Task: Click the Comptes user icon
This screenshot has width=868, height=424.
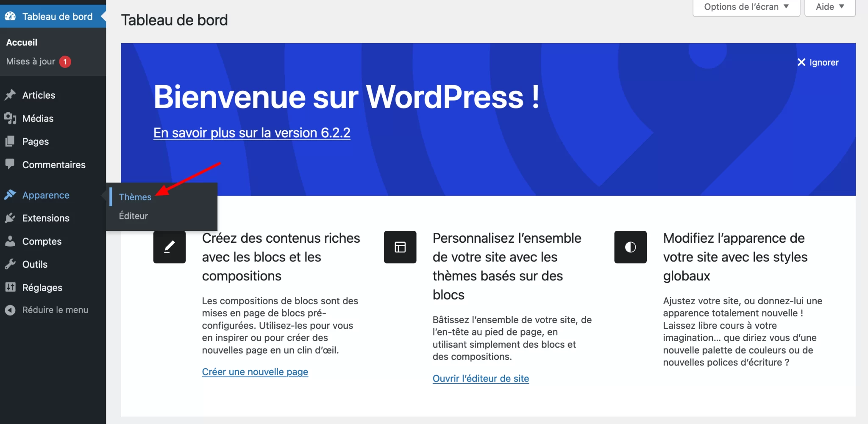Action: [x=10, y=241]
